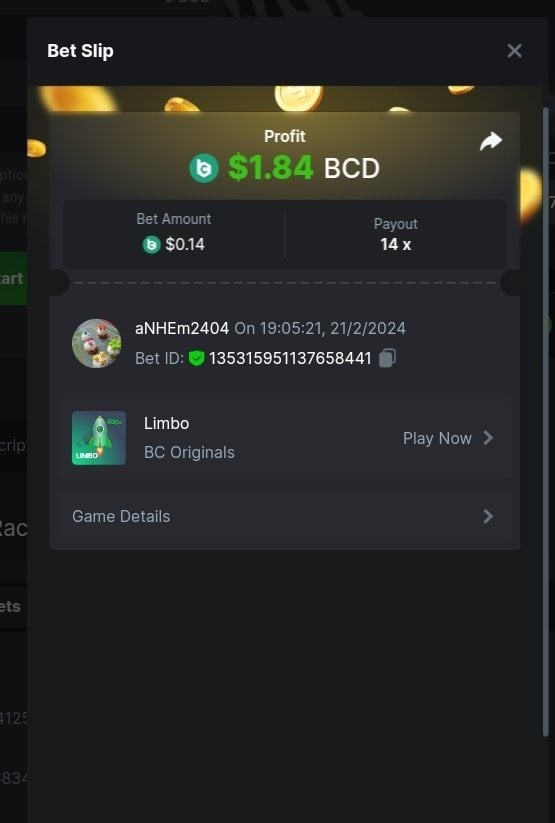Click the 14 x Payout value

(x=396, y=245)
